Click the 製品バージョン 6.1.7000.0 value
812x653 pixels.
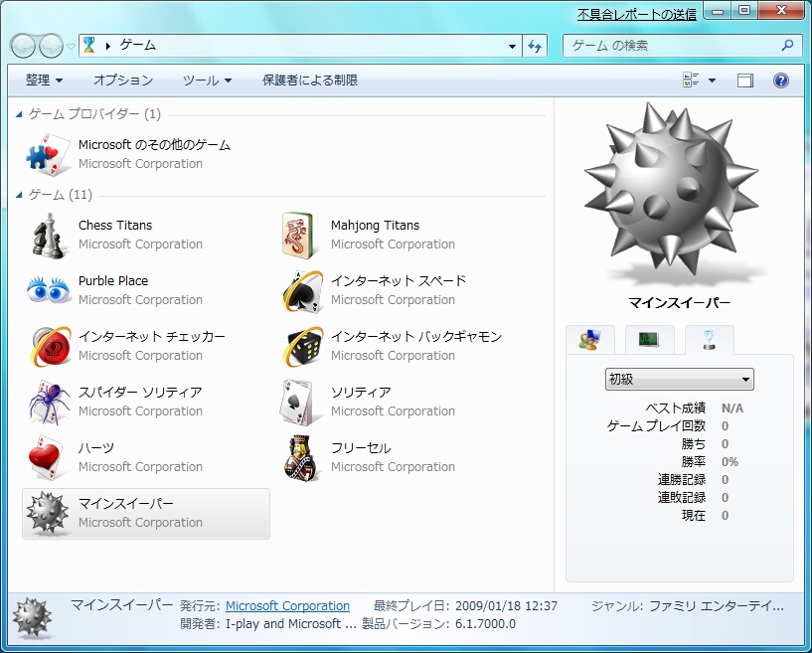(485, 624)
